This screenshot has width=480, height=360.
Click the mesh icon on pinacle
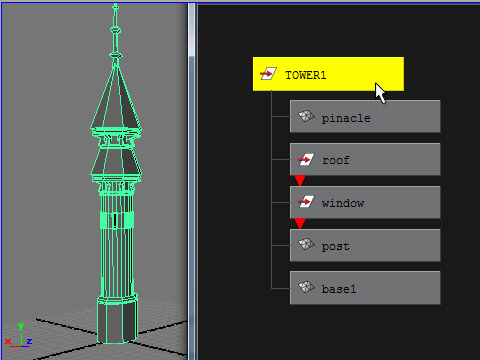(306, 116)
